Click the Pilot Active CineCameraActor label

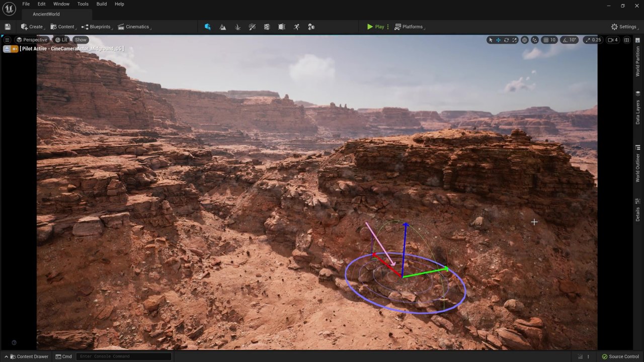pyautogui.click(x=71, y=49)
